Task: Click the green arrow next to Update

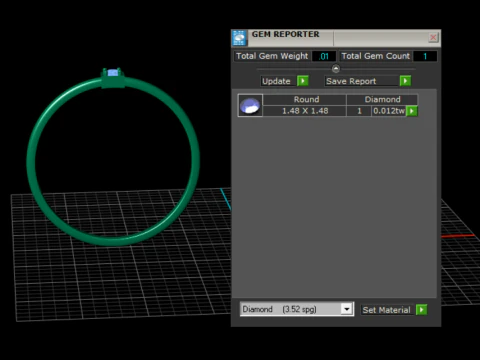Action: [303, 81]
